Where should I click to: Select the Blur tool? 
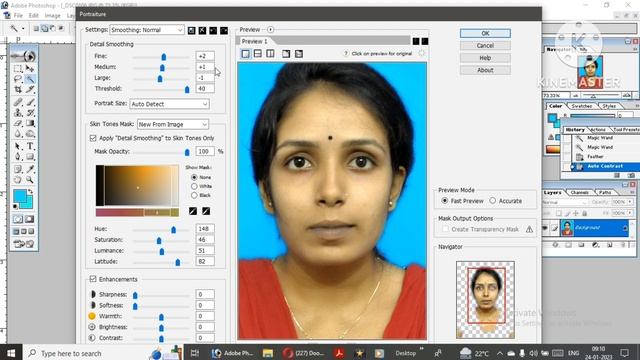tap(18, 134)
